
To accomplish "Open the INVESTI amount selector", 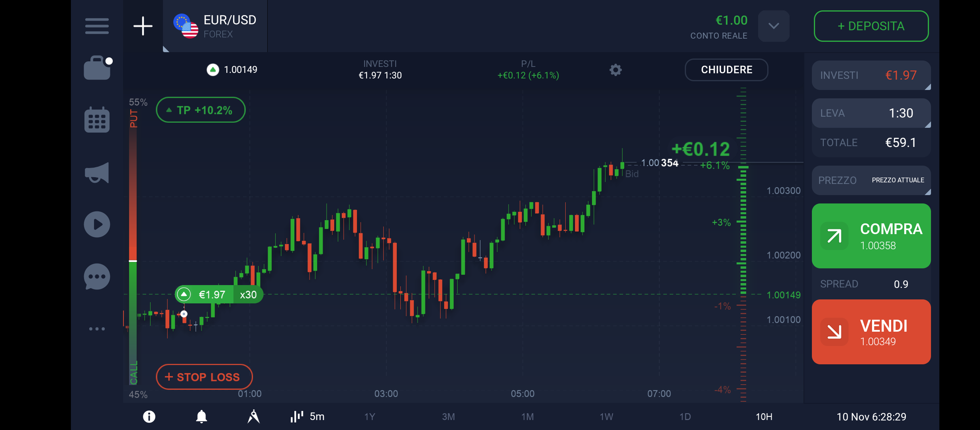I will tap(871, 75).
